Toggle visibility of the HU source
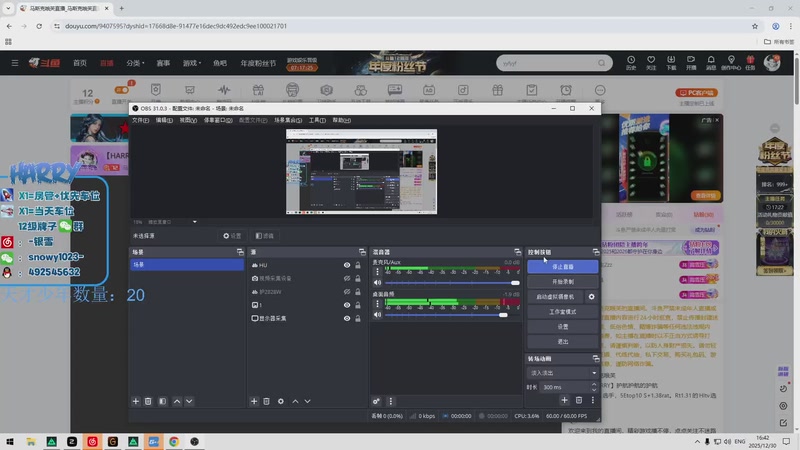Screen dimensions: 800x450 pos(347,265)
